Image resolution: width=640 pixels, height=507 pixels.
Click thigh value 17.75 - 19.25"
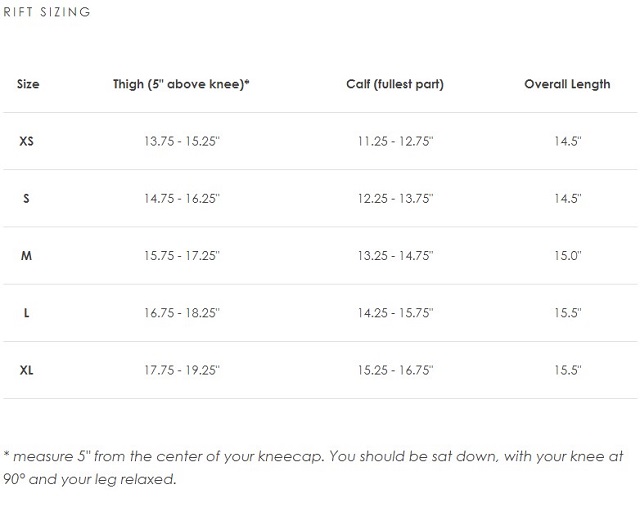coord(182,370)
